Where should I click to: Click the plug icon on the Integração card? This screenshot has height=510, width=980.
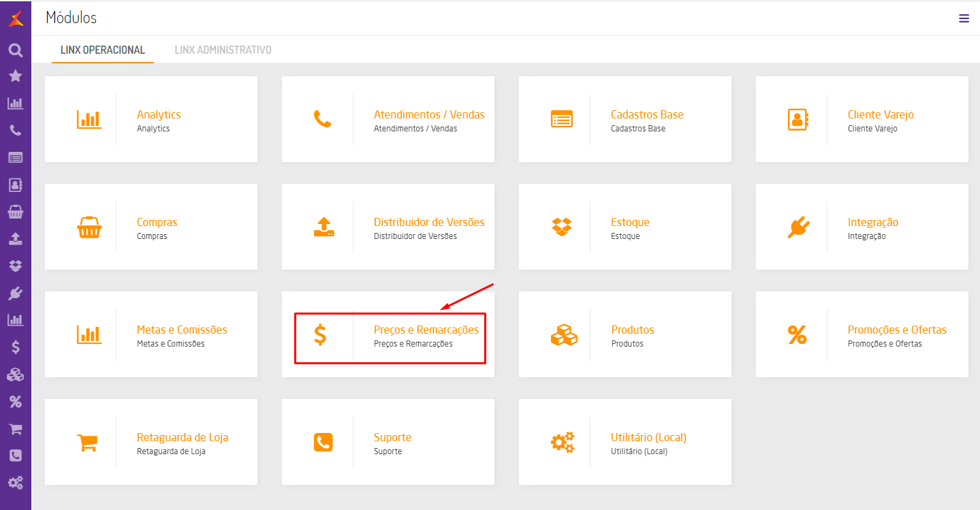point(798,227)
